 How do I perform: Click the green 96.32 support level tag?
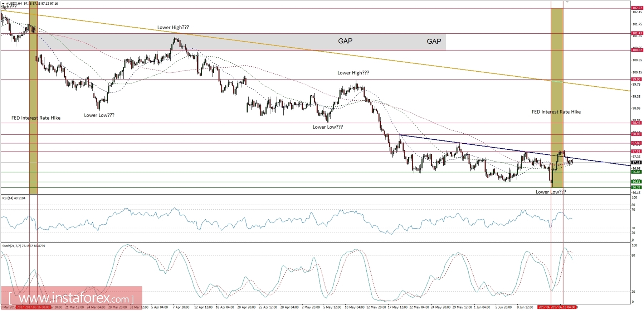[x=637, y=187]
